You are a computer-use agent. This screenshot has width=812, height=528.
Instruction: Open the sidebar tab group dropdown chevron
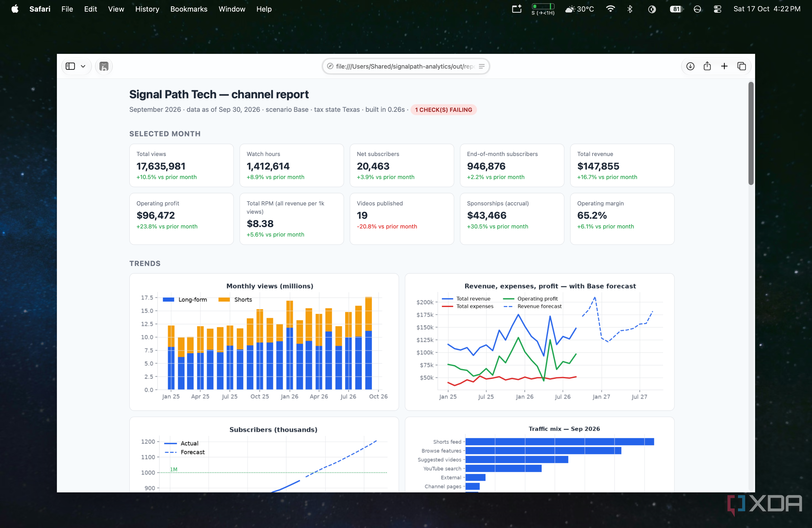point(83,66)
